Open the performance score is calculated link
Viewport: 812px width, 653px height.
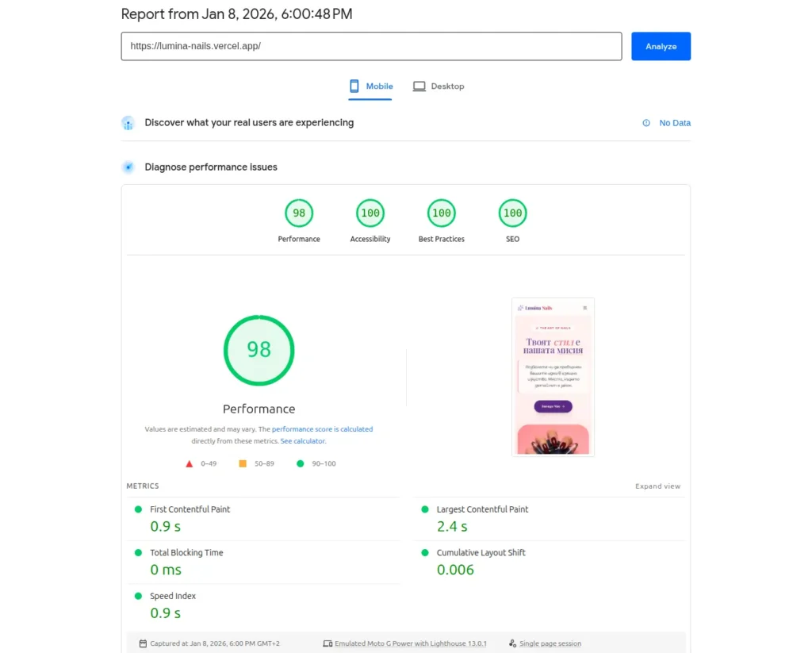coord(323,428)
